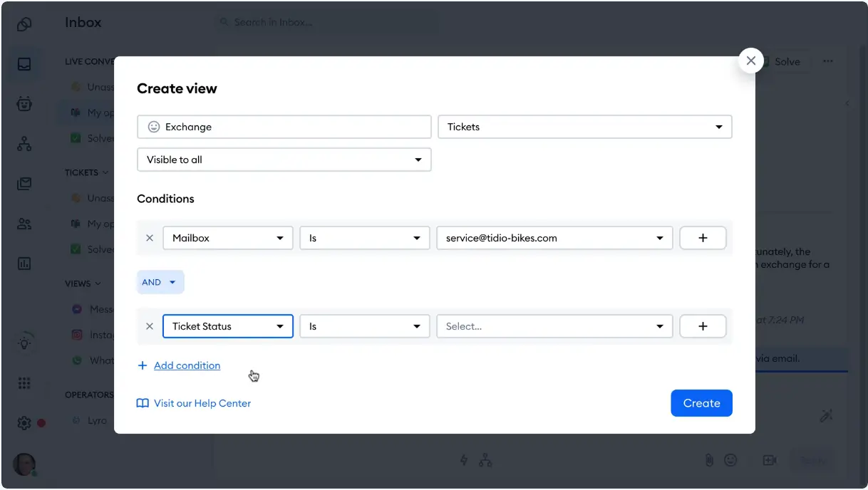Click the book icon beside Help Center

[143, 403]
